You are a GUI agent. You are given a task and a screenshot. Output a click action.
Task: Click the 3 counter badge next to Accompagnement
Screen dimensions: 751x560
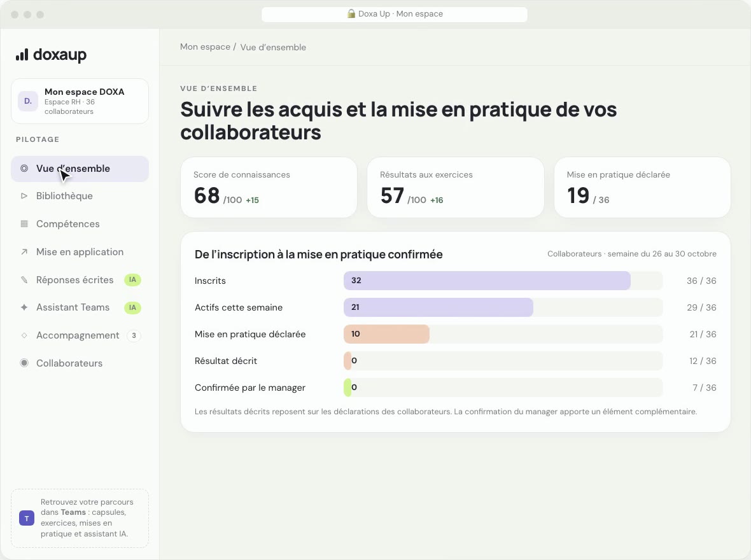pyautogui.click(x=134, y=335)
